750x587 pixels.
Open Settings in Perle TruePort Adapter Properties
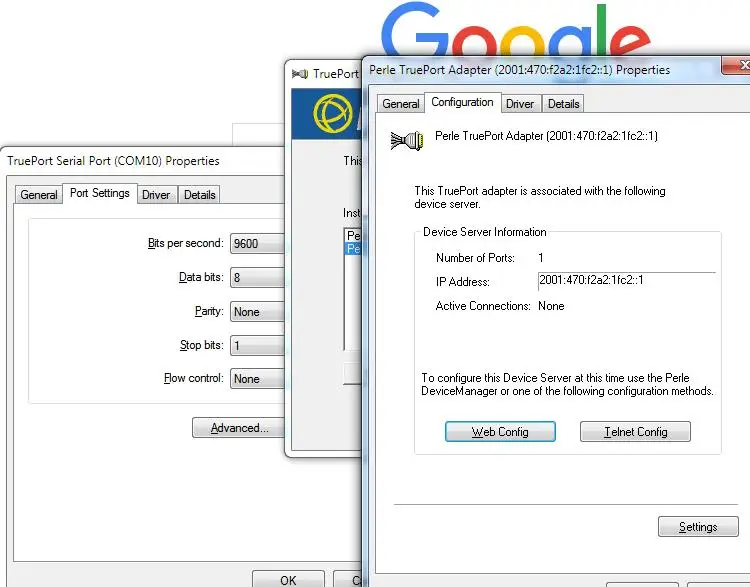pos(698,526)
